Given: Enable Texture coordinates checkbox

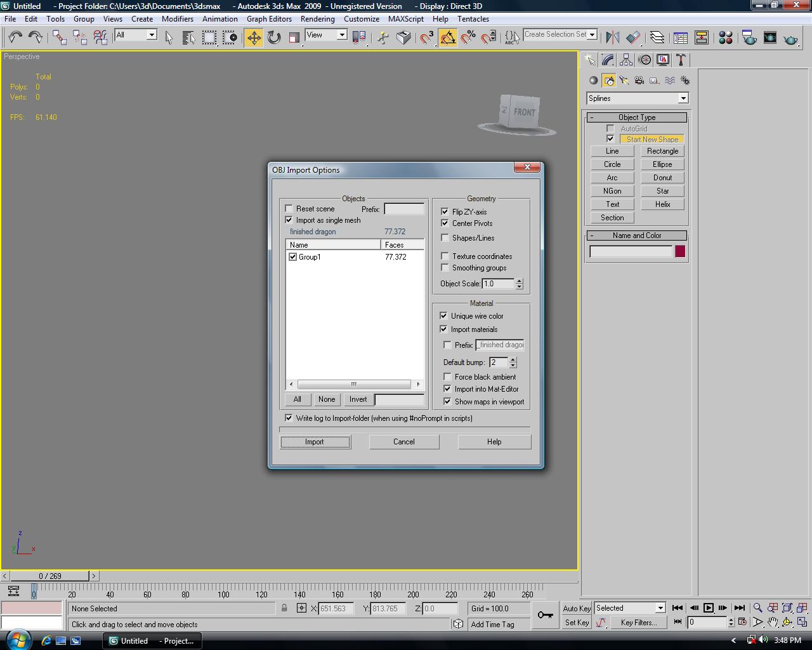Looking at the screenshot, I should click(x=445, y=256).
